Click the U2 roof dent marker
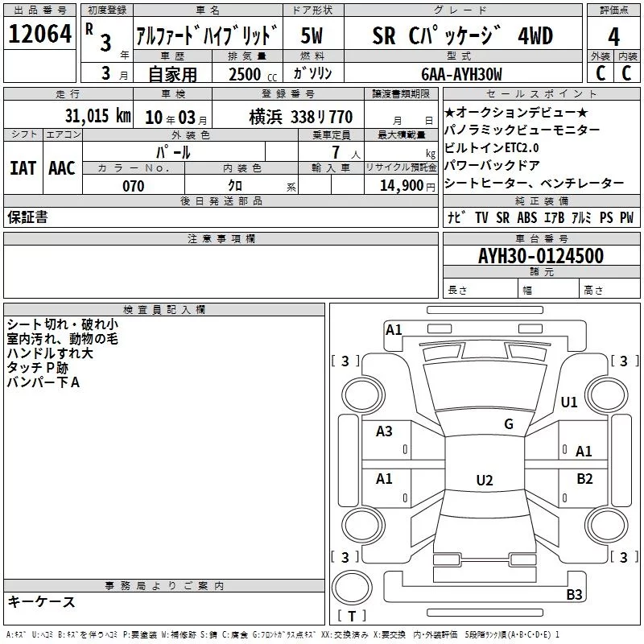 (485, 480)
